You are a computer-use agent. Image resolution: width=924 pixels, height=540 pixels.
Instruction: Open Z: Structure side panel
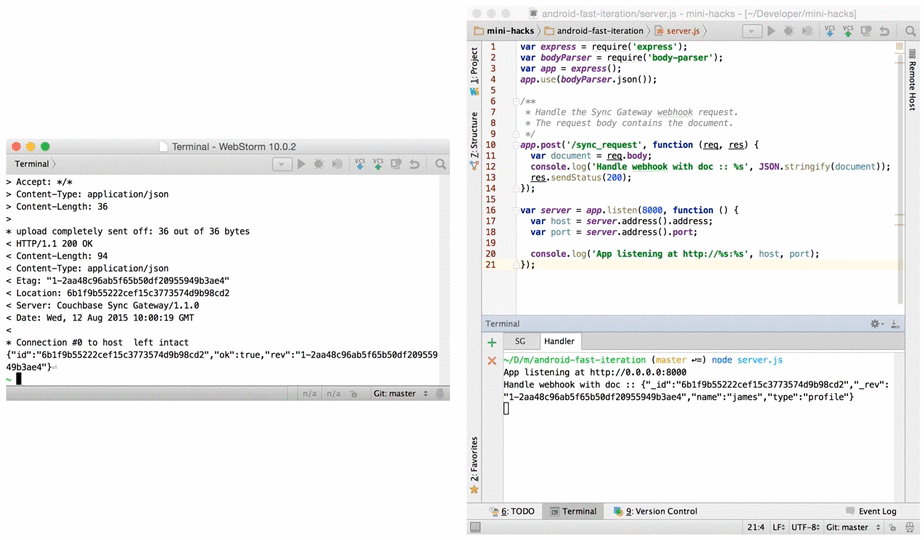[474, 140]
